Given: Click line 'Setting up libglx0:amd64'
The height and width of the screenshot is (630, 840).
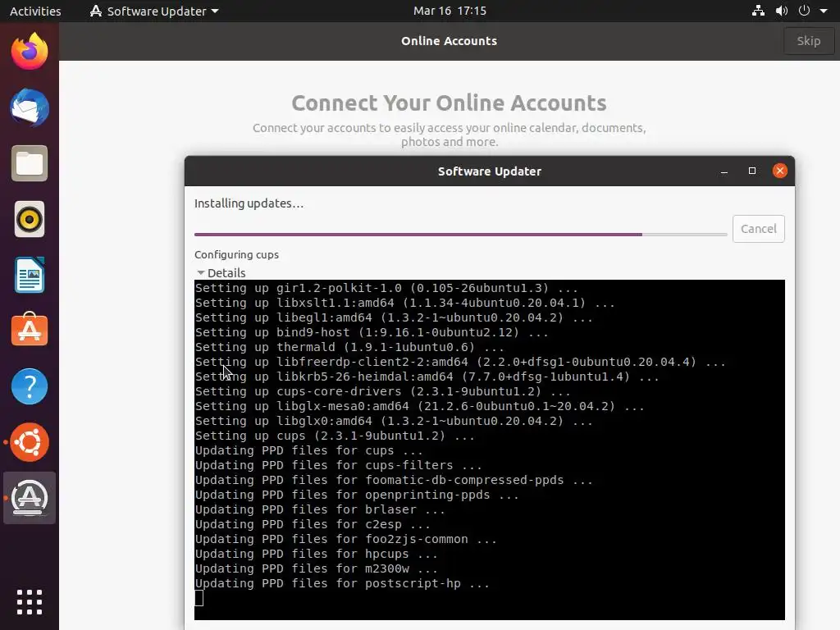Looking at the screenshot, I should [394, 421].
